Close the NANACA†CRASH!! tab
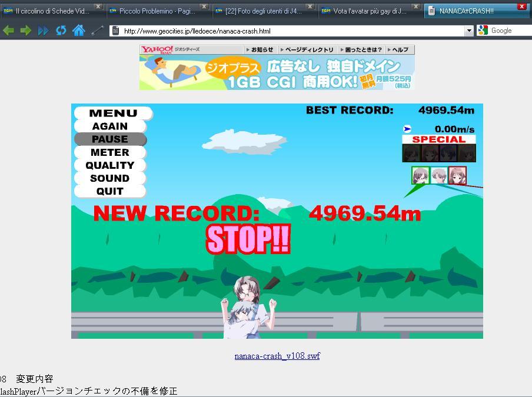This screenshot has width=532, height=397. [522, 6]
